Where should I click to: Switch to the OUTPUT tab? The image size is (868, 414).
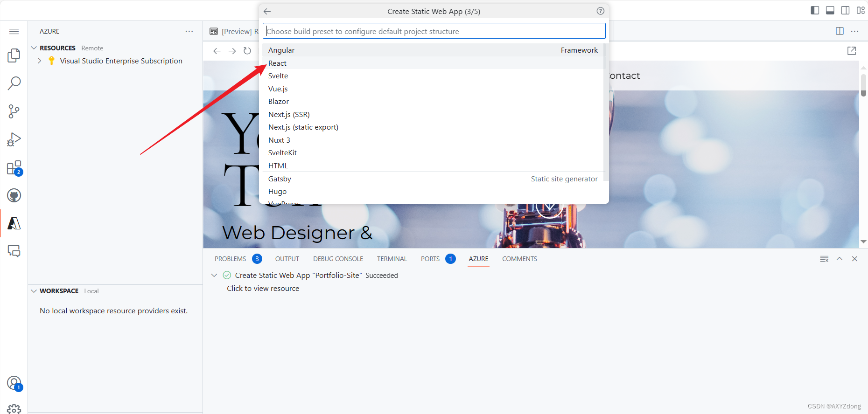pyautogui.click(x=287, y=259)
